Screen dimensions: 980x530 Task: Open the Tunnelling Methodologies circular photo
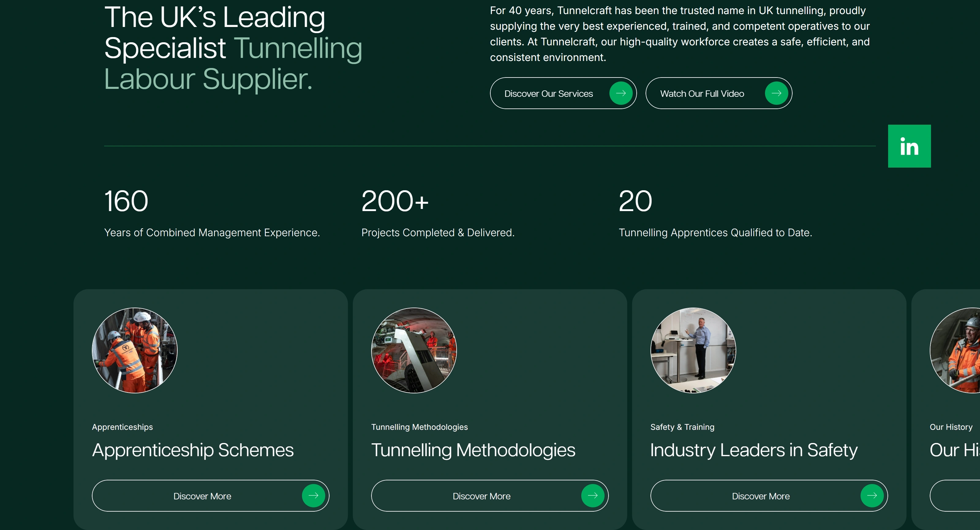click(x=414, y=350)
